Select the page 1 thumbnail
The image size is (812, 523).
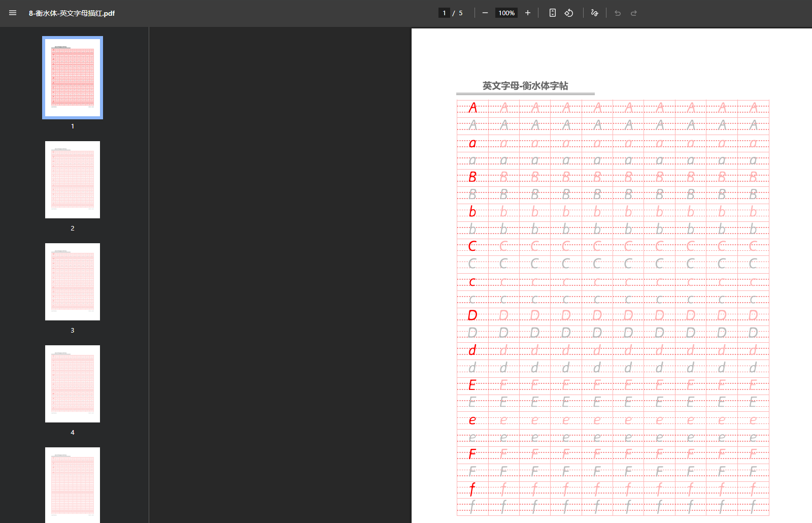pyautogui.click(x=73, y=78)
